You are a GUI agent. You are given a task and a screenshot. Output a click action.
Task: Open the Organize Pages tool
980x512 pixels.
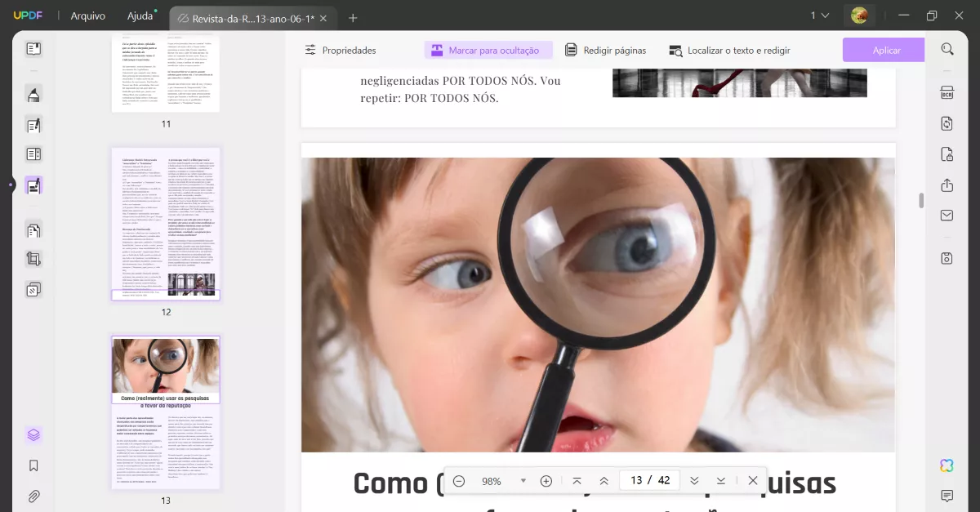33,229
